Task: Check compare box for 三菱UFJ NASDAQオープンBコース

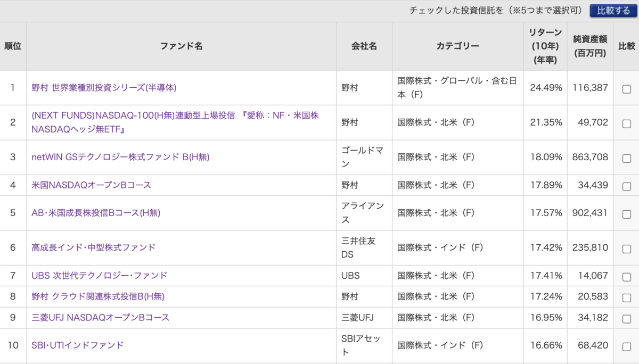Action: 627,319
